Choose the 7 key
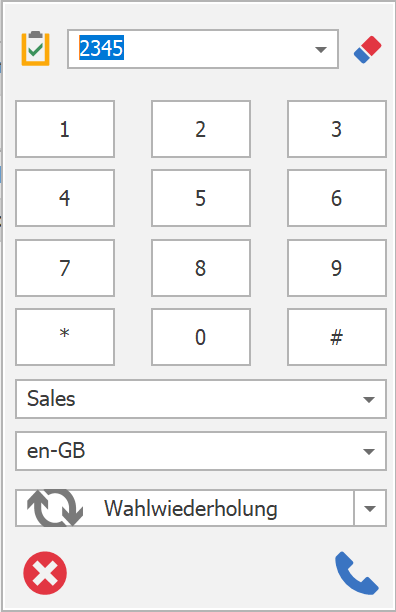This screenshot has width=396, height=612. click(65, 268)
